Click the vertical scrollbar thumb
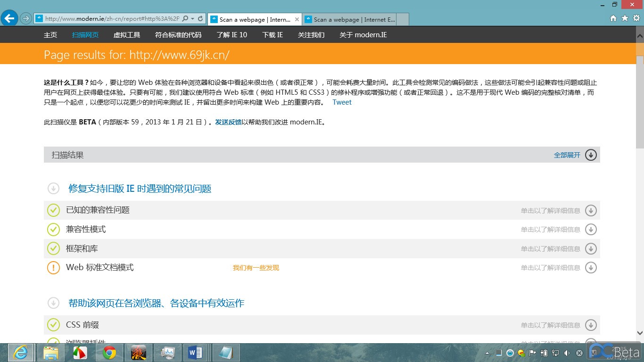644x362 pixels. (640, 102)
